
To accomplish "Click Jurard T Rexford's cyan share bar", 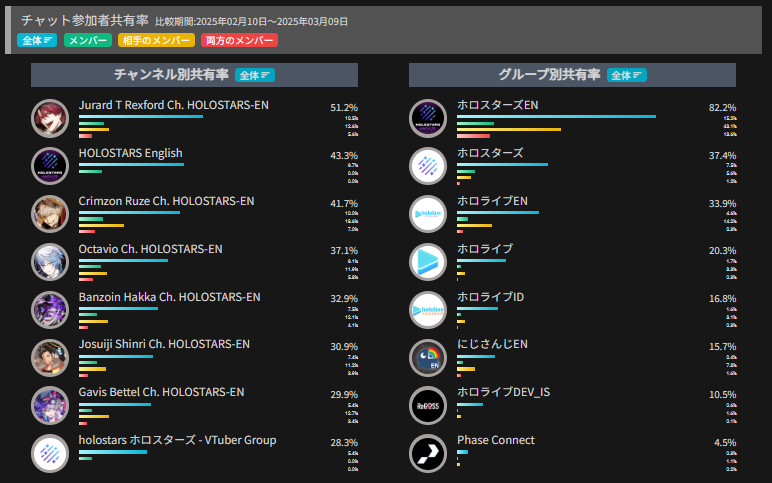I will [141, 117].
